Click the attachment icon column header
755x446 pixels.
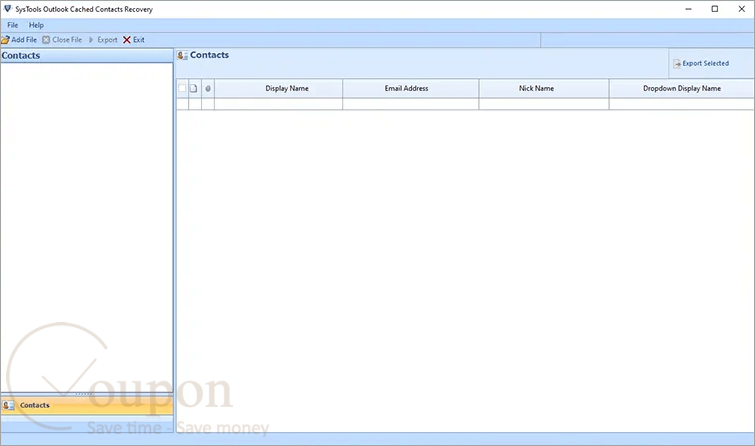point(208,88)
